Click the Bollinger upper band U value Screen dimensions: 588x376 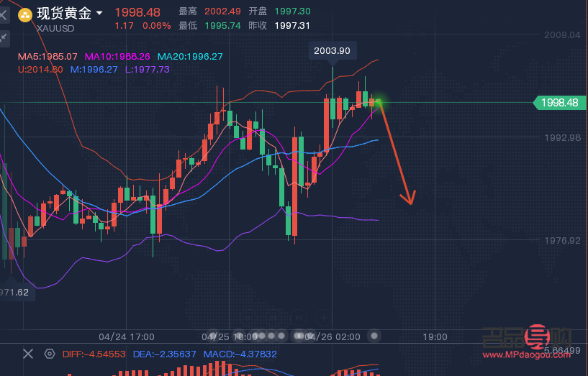click(x=40, y=69)
